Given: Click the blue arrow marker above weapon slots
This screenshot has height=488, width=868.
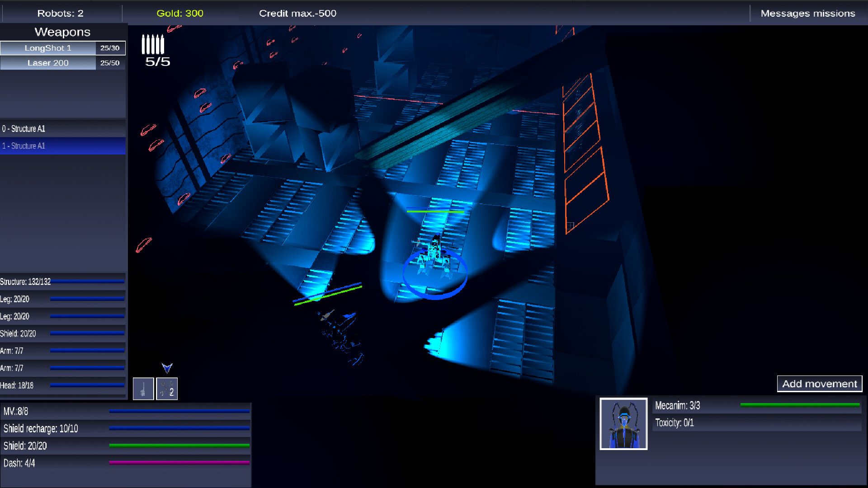Looking at the screenshot, I should coord(167,367).
